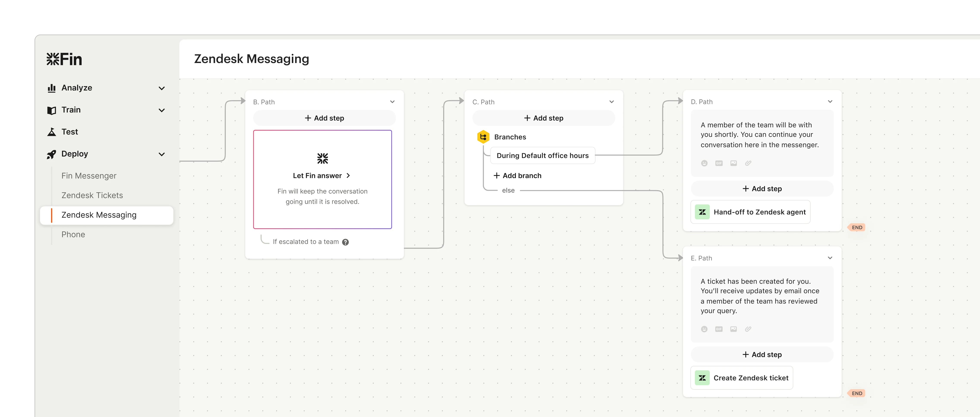980x417 pixels.
Task: Click Add branch in C. Path
Action: 517,175
